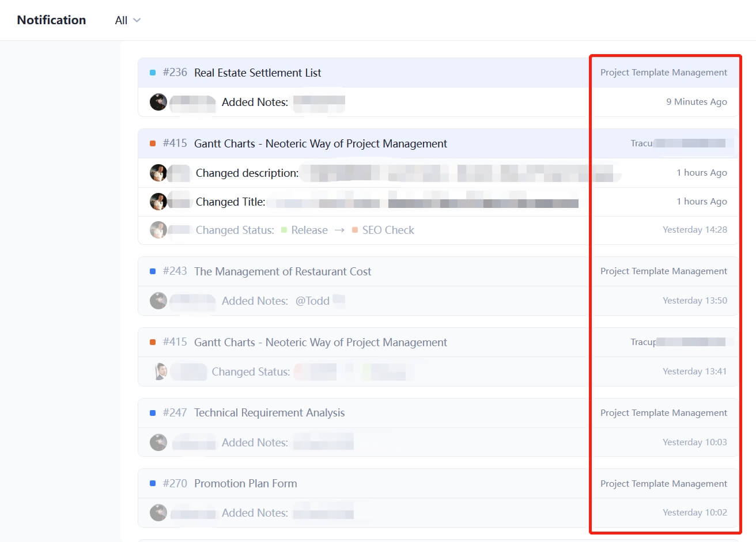
Task: Open the All filter dropdown
Action: coord(127,20)
